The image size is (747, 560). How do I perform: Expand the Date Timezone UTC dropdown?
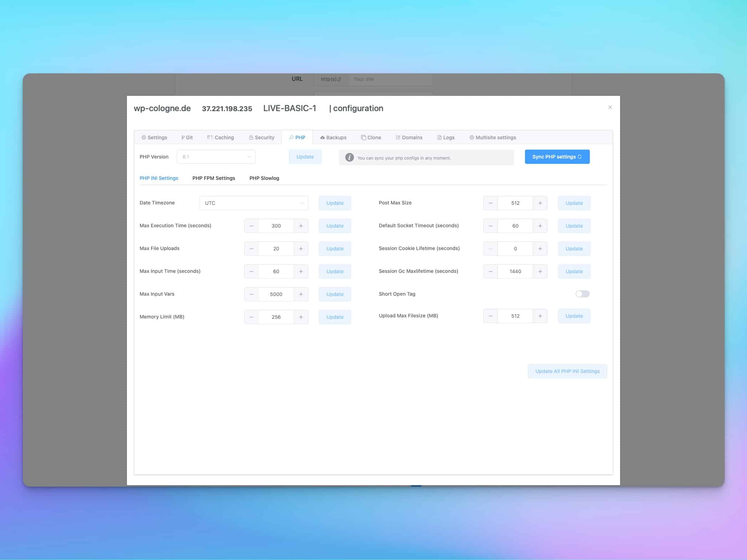pyautogui.click(x=254, y=203)
